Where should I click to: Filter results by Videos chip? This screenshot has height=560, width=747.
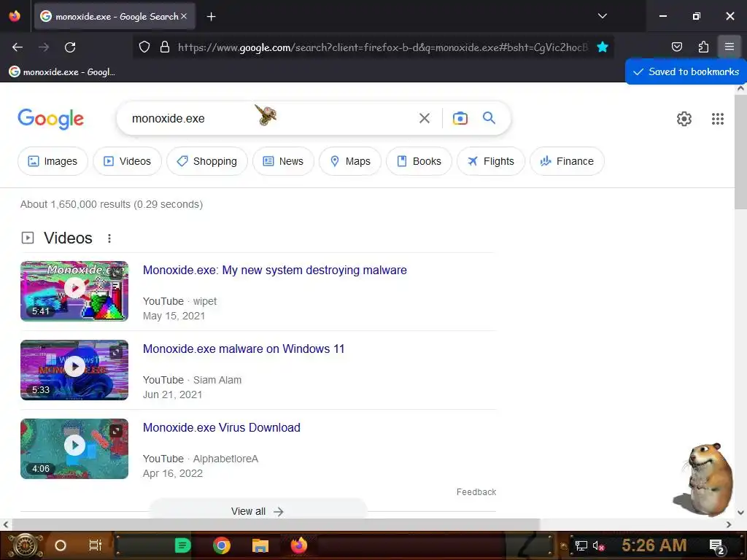pyautogui.click(x=127, y=161)
